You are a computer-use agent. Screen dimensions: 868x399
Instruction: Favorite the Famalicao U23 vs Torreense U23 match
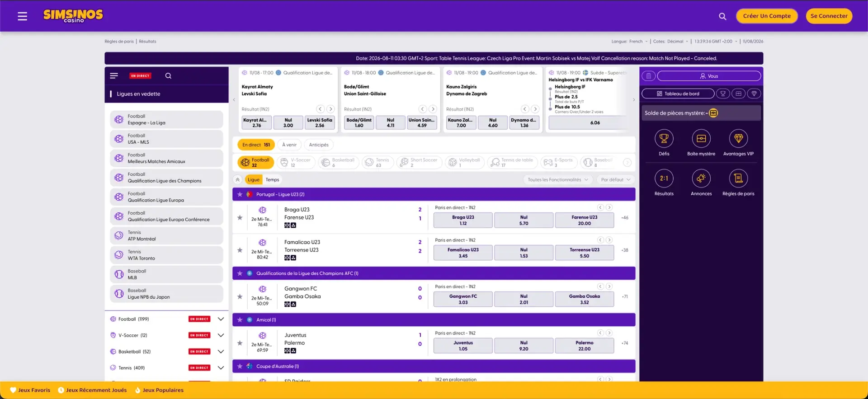(x=240, y=250)
